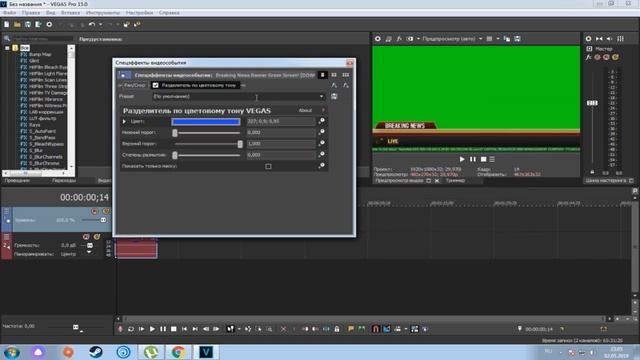Open the Файл menu
The width and height of the screenshot is (640, 360).
point(9,13)
